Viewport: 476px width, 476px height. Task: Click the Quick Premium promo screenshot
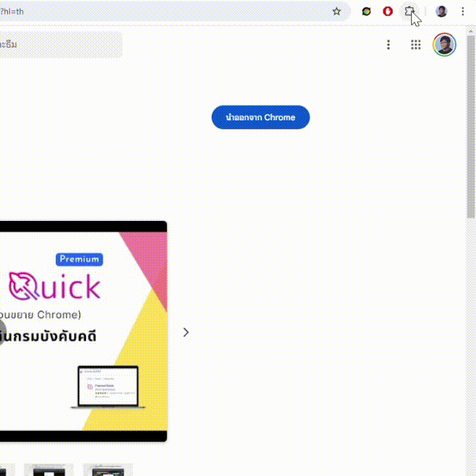[83, 331]
